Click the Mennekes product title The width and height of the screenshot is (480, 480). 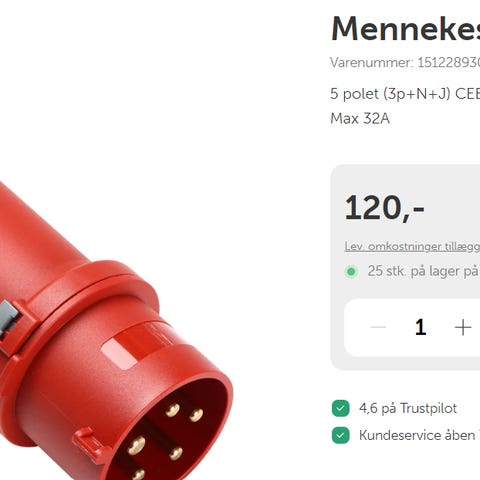click(405, 29)
